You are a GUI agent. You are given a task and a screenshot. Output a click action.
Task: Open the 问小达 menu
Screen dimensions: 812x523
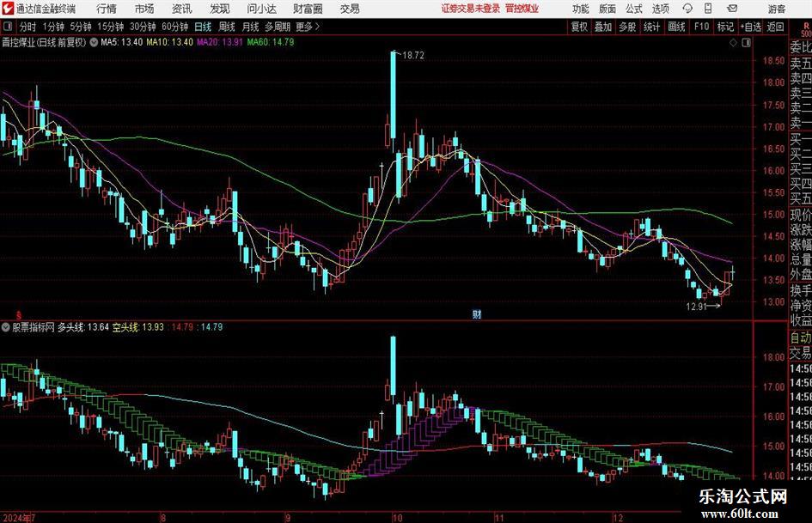tap(261, 9)
